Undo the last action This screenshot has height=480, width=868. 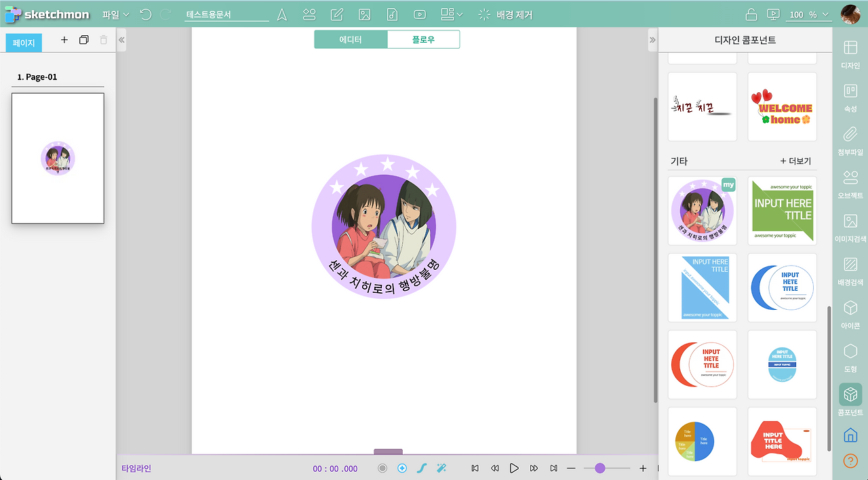click(146, 14)
